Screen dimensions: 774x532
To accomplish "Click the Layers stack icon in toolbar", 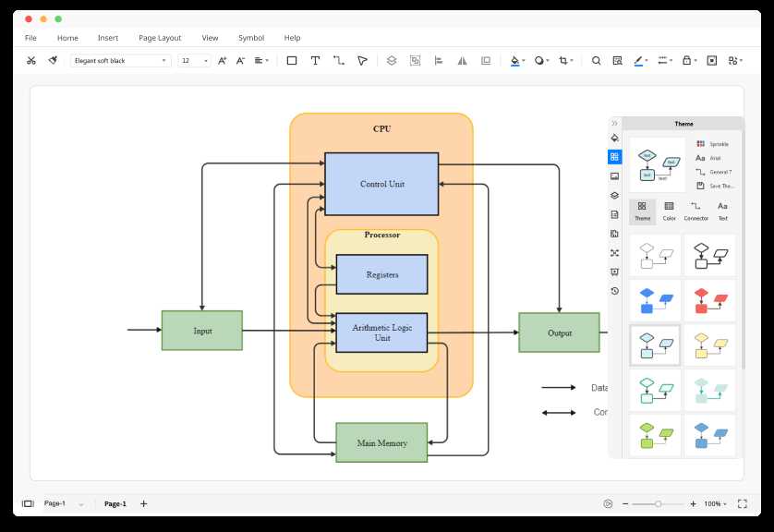I will [392, 60].
